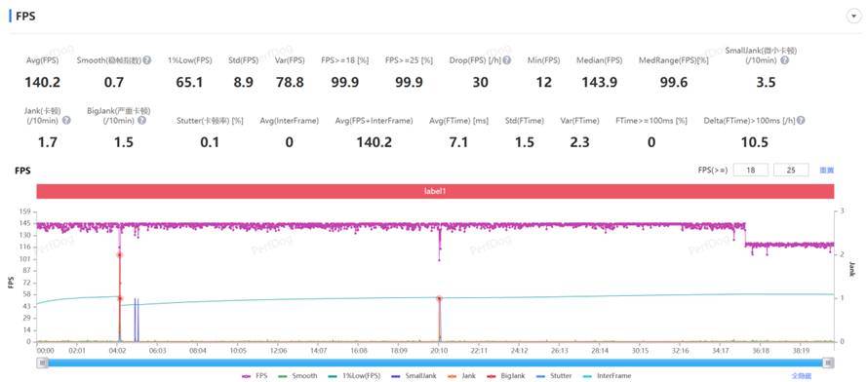The height and width of the screenshot is (382, 868).
Task: Hide SmallJank series via legend
Action: (413, 376)
